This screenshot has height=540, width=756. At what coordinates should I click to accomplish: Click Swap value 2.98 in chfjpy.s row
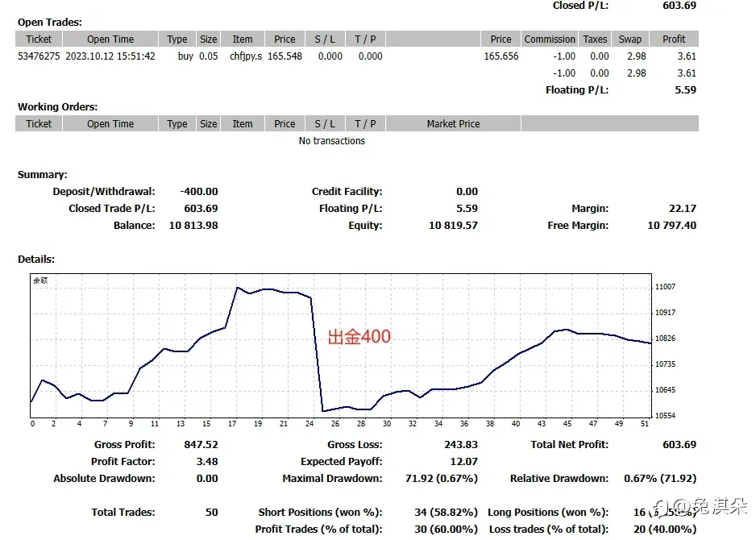(637, 56)
